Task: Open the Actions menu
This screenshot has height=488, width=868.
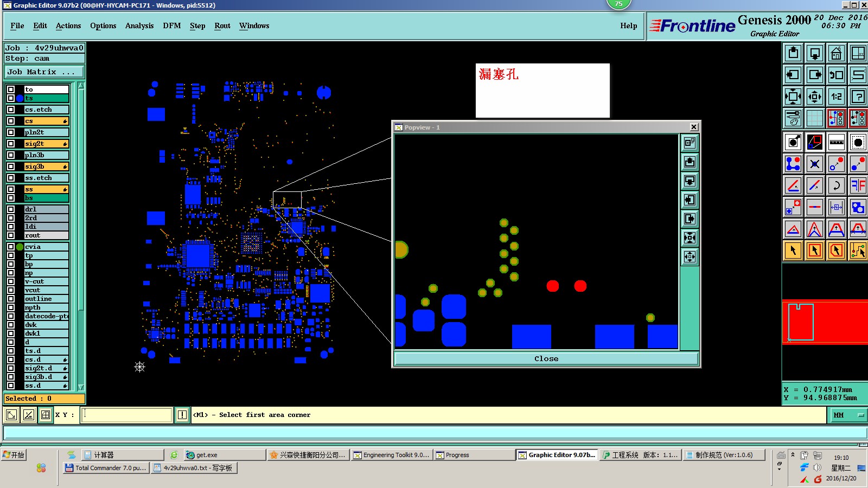Action: tap(68, 25)
